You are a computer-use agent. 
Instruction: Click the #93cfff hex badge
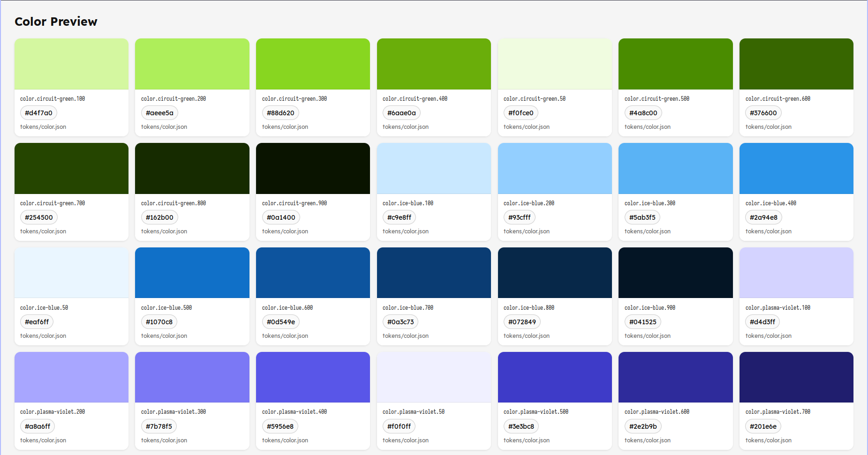[x=520, y=217]
